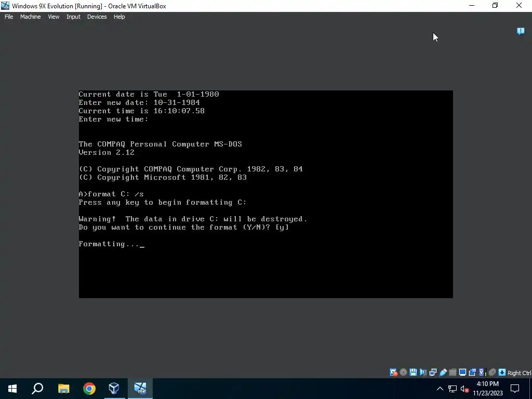Open the clock showing 4:10 PM
532x399 pixels.
click(x=487, y=389)
